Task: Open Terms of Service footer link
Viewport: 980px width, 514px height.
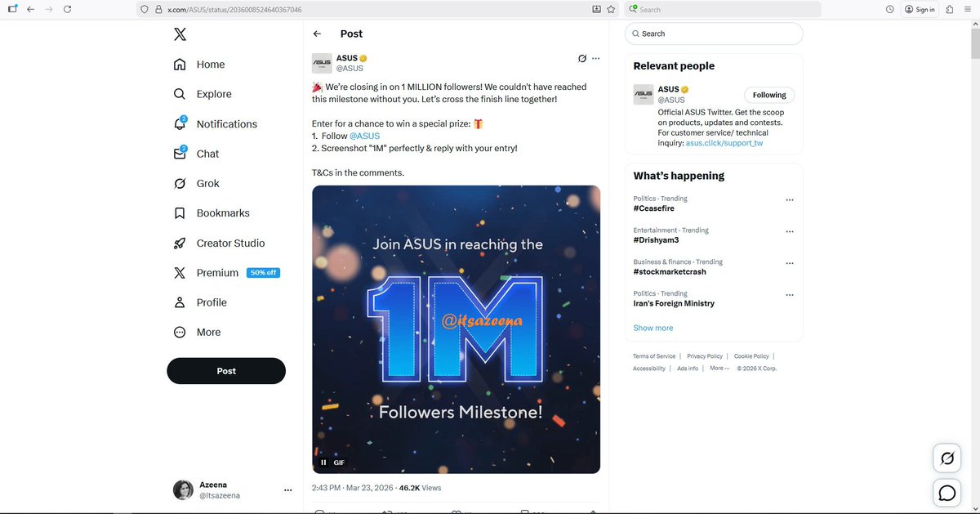Action: [654, 356]
